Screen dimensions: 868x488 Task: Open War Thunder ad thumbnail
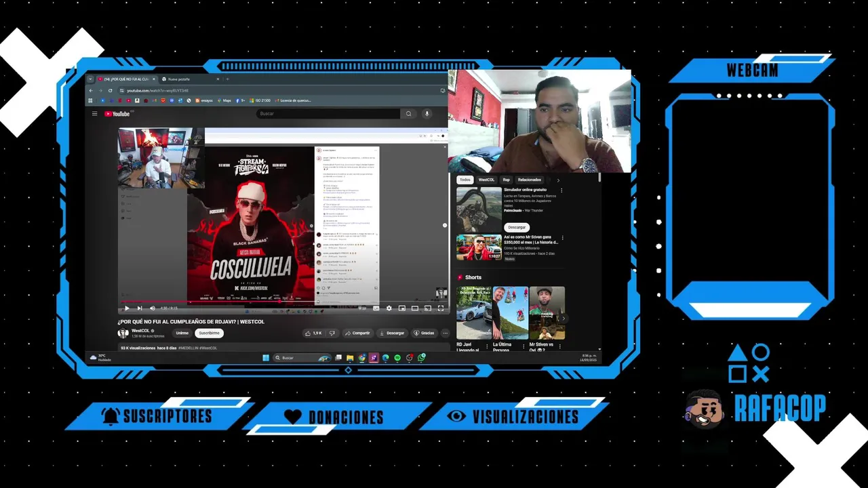point(479,210)
